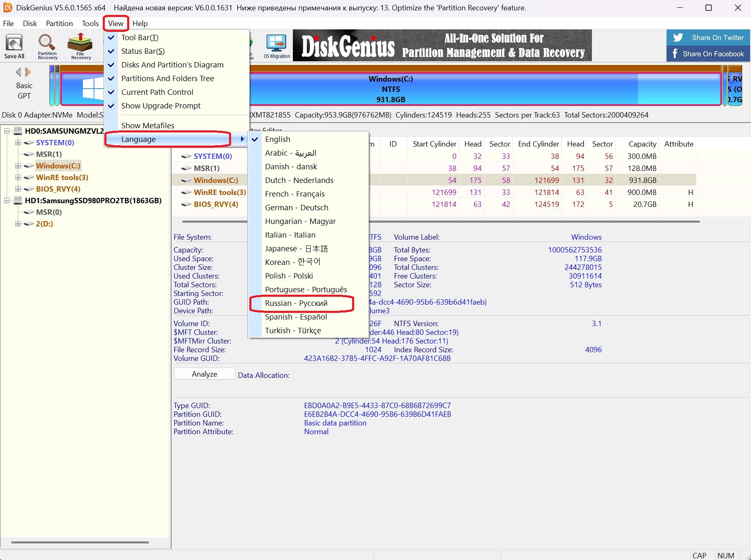Image resolution: width=751 pixels, height=560 pixels.
Task: Expand the BIOS_RVY(4) tree node
Action: (x=18, y=189)
